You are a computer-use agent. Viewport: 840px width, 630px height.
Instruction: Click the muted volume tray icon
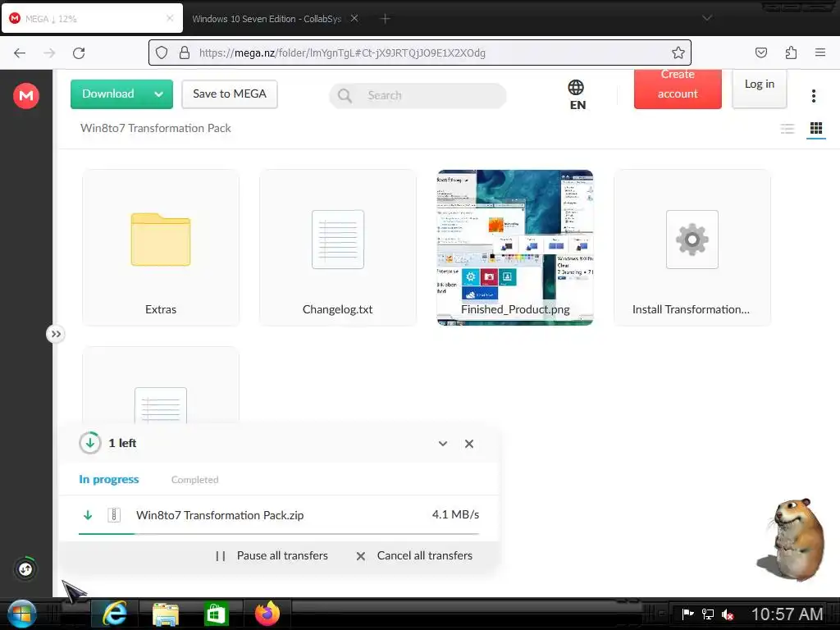coord(728,614)
